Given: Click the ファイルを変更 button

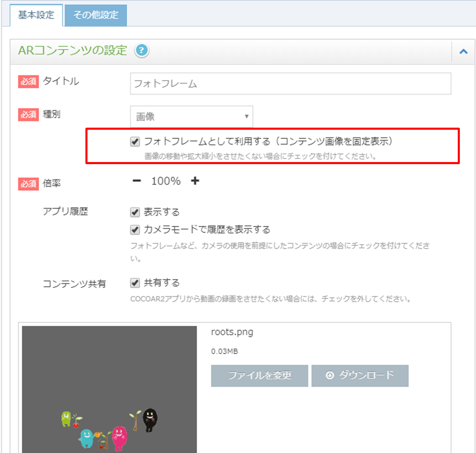Looking at the screenshot, I should (x=260, y=375).
